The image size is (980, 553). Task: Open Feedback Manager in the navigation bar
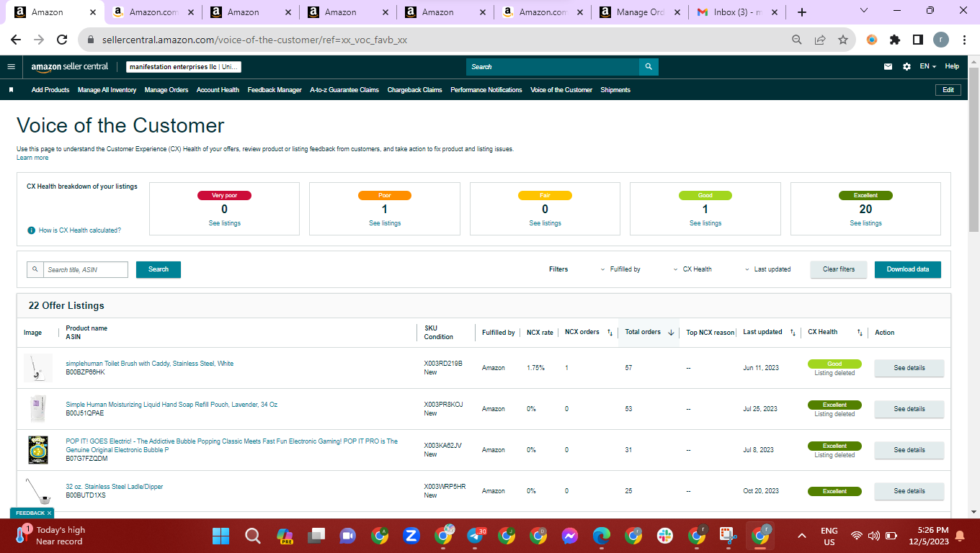[275, 90]
